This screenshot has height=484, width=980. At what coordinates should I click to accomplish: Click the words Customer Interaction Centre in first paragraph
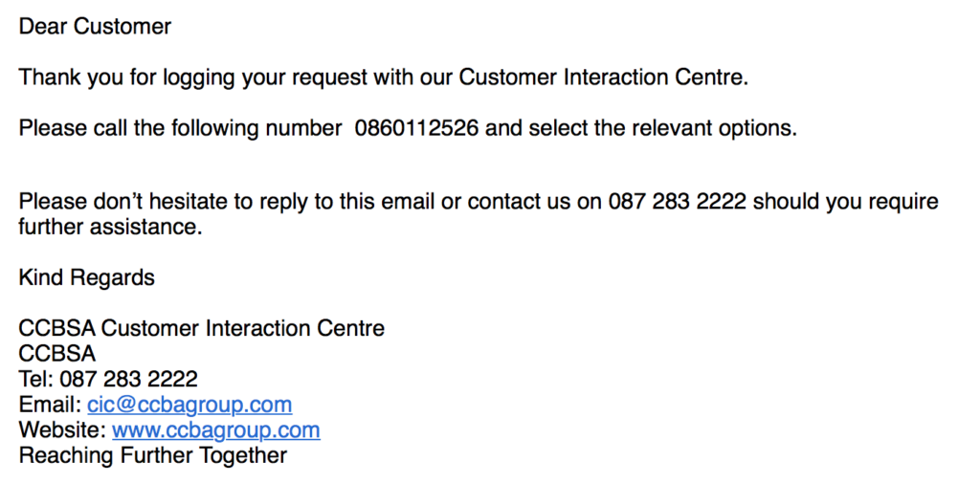click(x=602, y=77)
